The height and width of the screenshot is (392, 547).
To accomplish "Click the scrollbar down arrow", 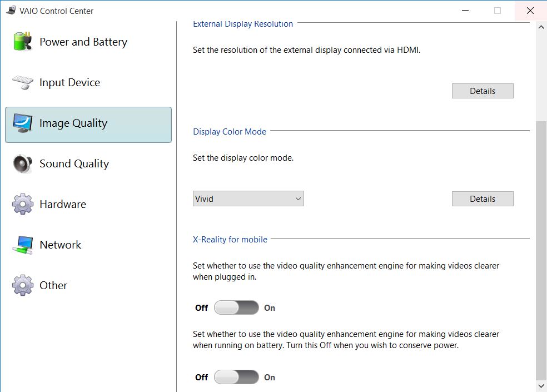I will click(x=541, y=386).
